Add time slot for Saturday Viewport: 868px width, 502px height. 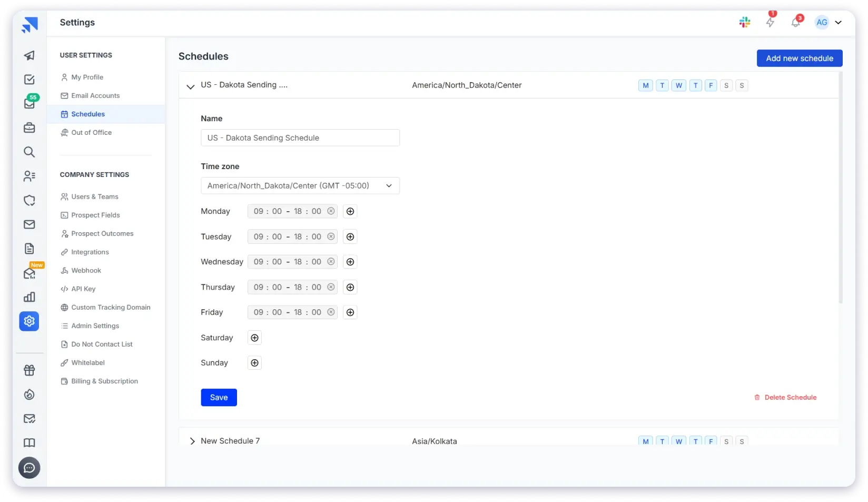[254, 338]
